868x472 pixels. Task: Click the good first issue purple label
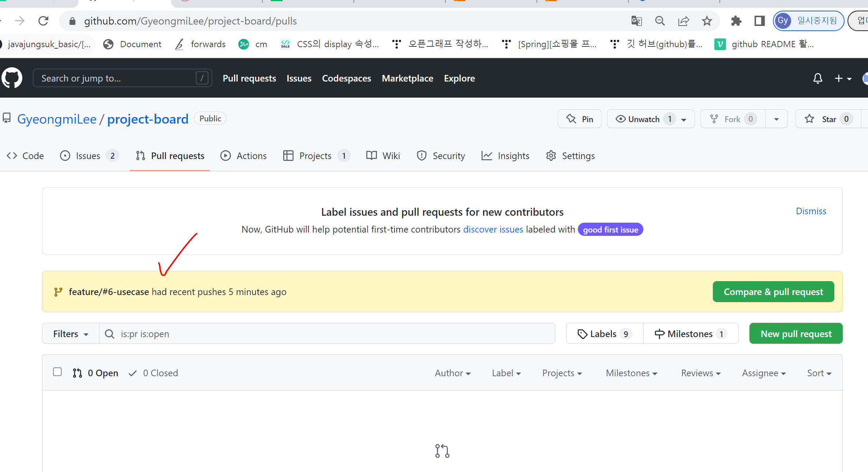pos(610,230)
